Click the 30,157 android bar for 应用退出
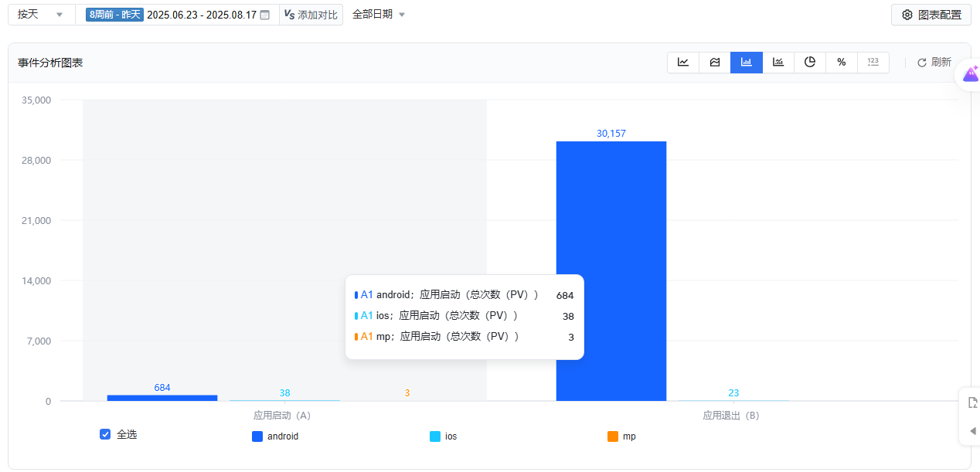Screen dimensions: 980x472 click(x=611, y=270)
